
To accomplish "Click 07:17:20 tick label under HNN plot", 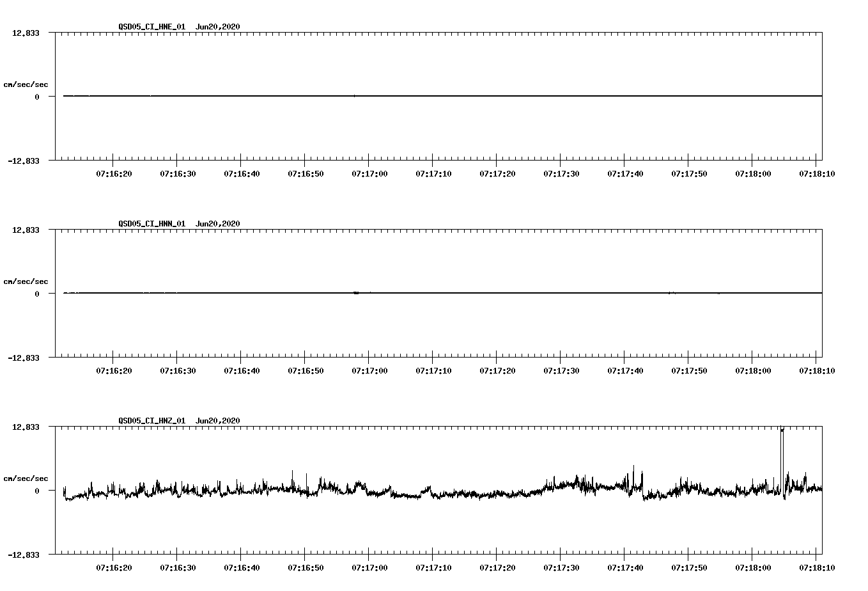I will (498, 370).
